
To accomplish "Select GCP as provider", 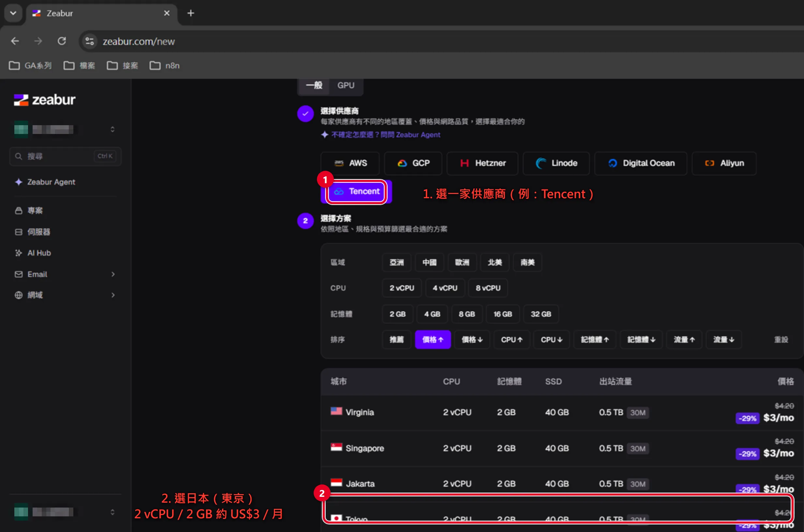I will click(413, 163).
